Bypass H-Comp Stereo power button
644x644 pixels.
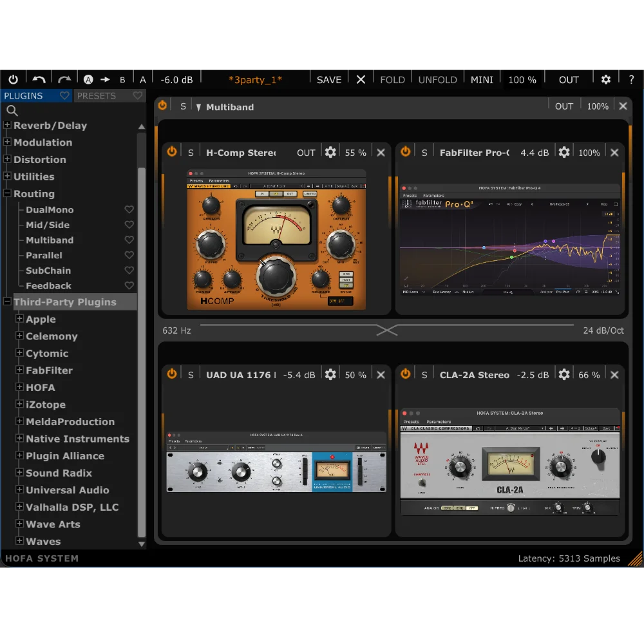(x=172, y=151)
